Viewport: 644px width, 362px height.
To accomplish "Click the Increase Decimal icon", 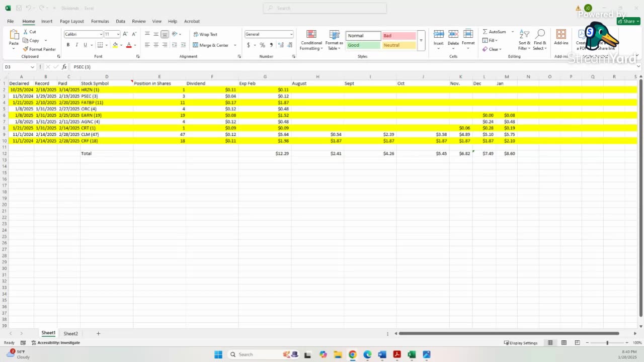I will point(281,45).
